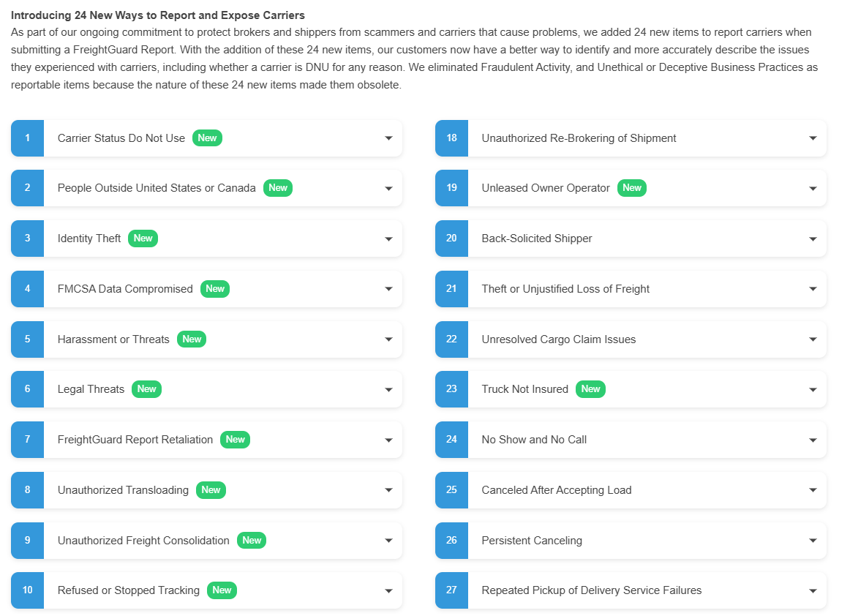Click the number 7 blue tile
850x616 pixels.
click(27, 440)
